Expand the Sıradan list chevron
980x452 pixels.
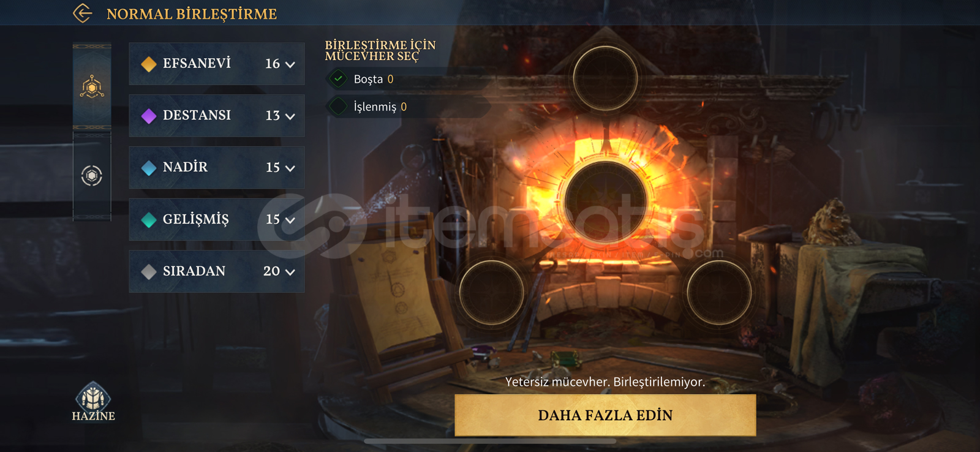pos(290,272)
